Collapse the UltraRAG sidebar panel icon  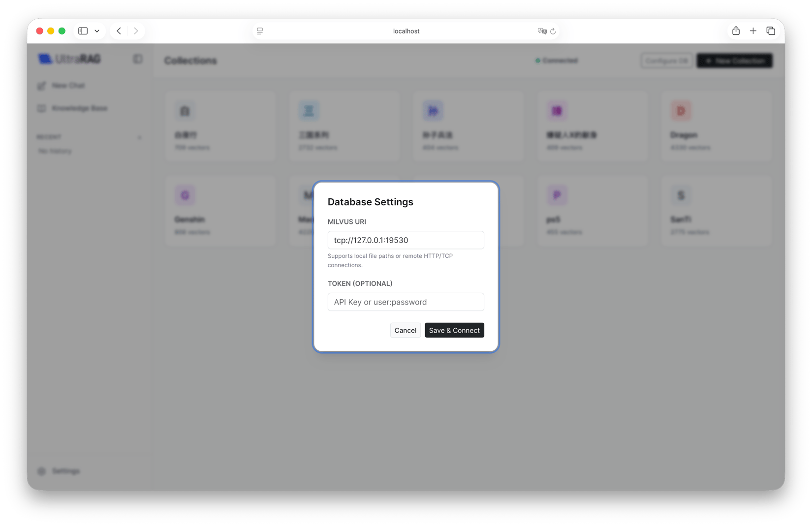(x=138, y=59)
